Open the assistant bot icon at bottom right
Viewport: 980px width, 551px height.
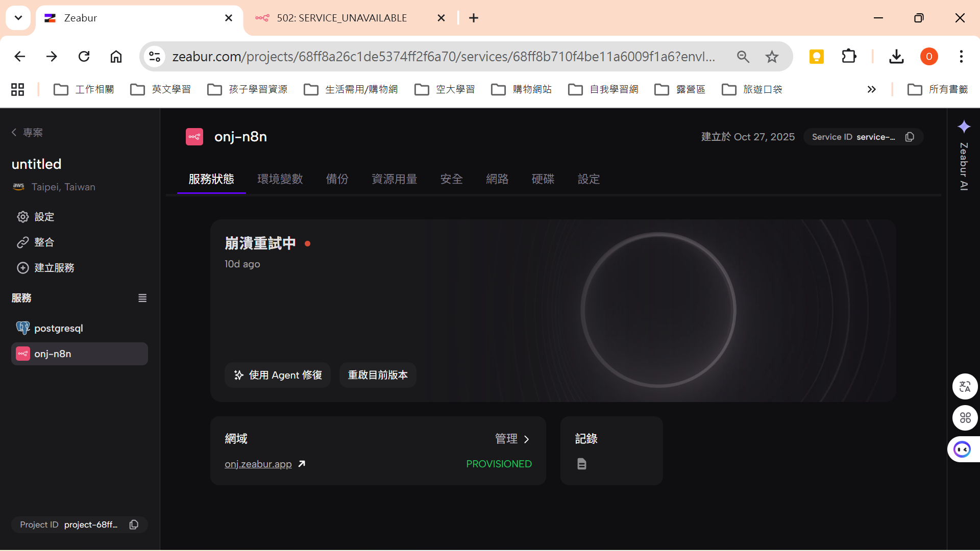point(962,449)
